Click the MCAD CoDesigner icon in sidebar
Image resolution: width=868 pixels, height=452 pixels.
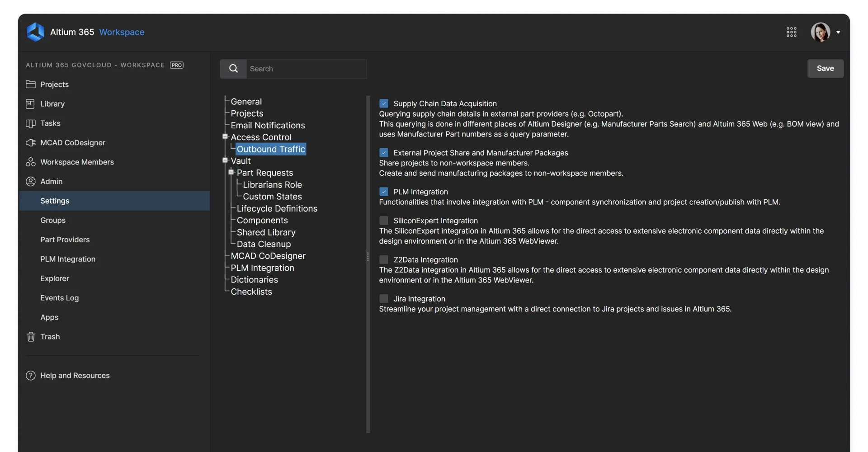point(31,143)
